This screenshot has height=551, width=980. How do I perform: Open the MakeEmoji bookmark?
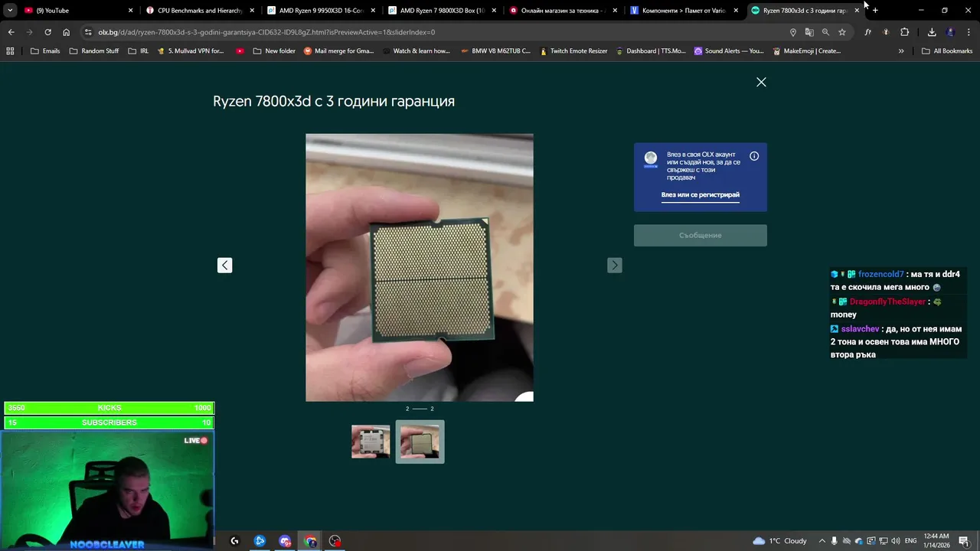(x=807, y=51)
